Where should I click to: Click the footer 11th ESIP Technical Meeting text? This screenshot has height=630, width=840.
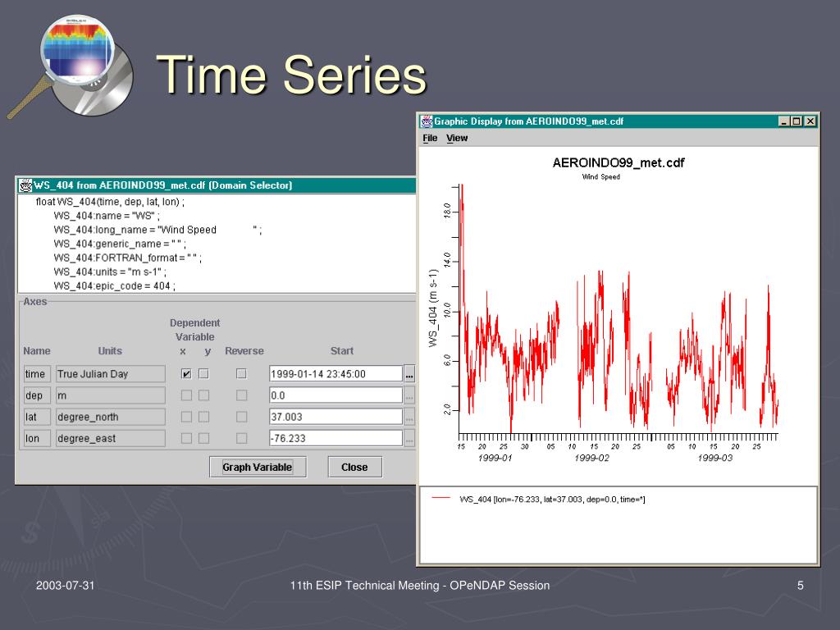(x=420, y=586)
